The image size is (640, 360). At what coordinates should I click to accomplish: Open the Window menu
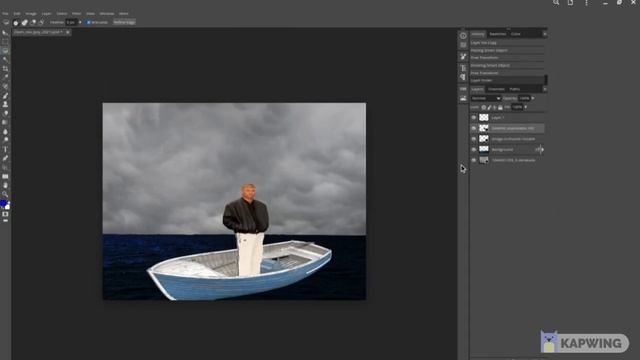(107, 13)
